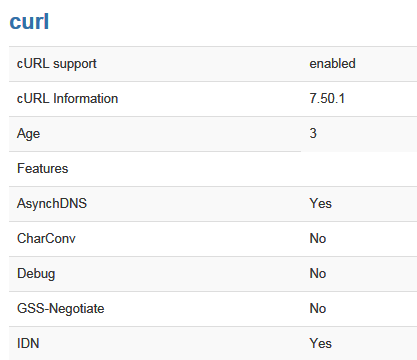Select the CharConv feature label
The width and height of the screenshot is (417, 360).
point(46,238)
